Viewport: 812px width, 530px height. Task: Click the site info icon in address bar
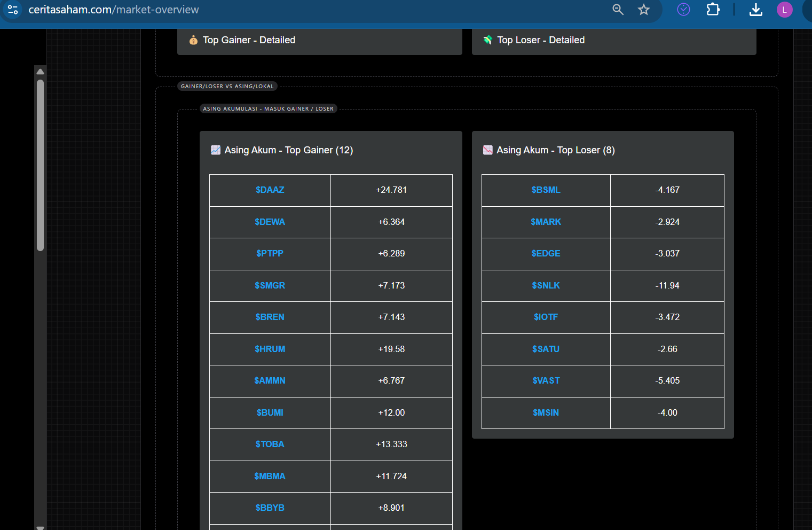[x=13, y=10]
